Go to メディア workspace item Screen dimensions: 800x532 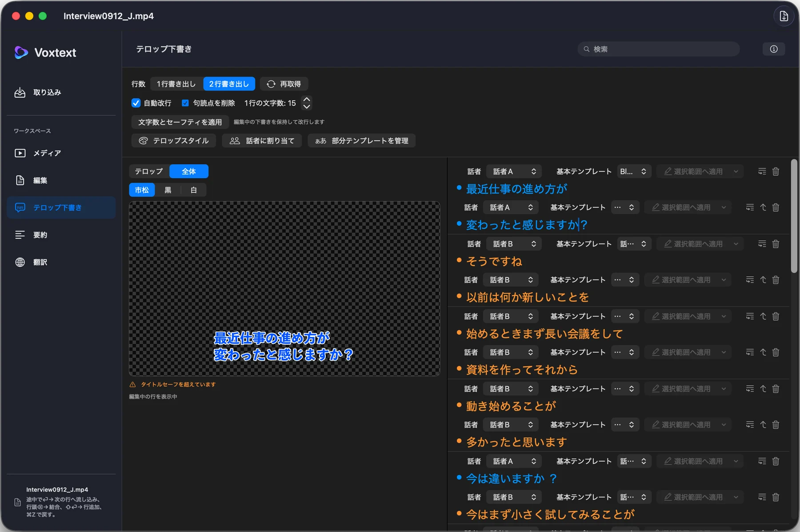[61, 153]
